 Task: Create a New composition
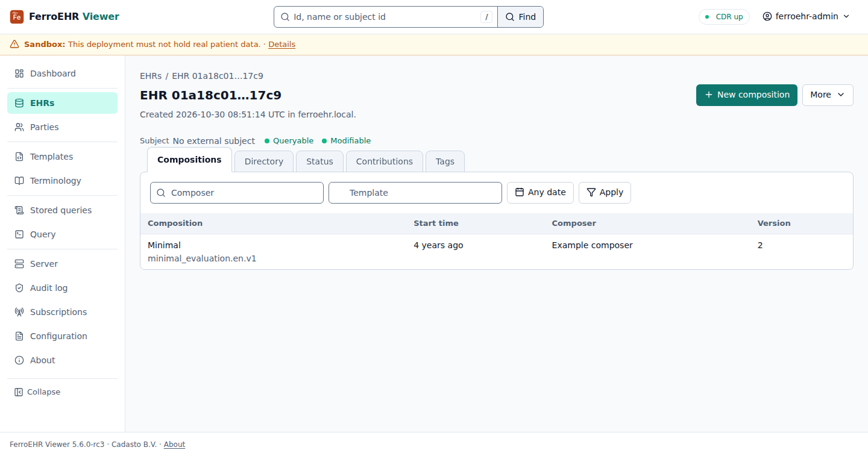coord(747,95)
